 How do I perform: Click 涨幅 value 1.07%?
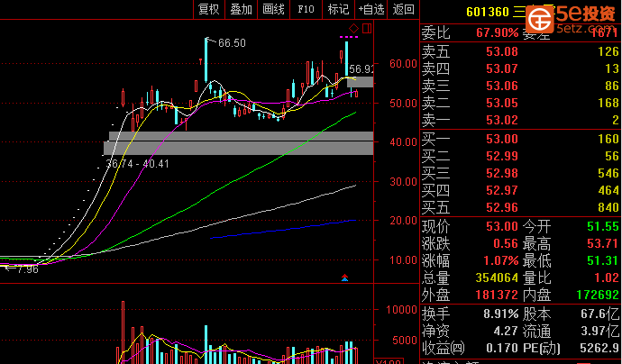tap(501, 260)
